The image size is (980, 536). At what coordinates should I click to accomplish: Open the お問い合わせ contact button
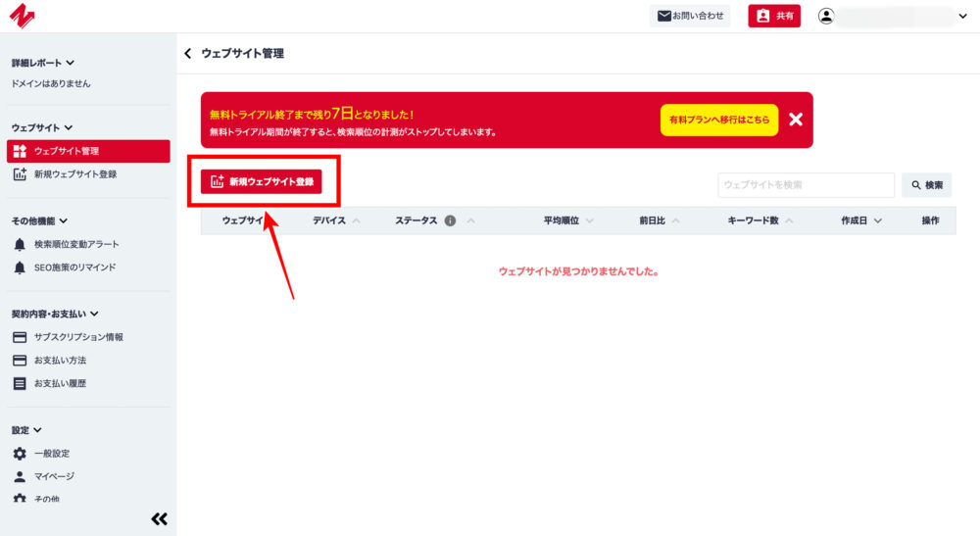coord(690,16)
